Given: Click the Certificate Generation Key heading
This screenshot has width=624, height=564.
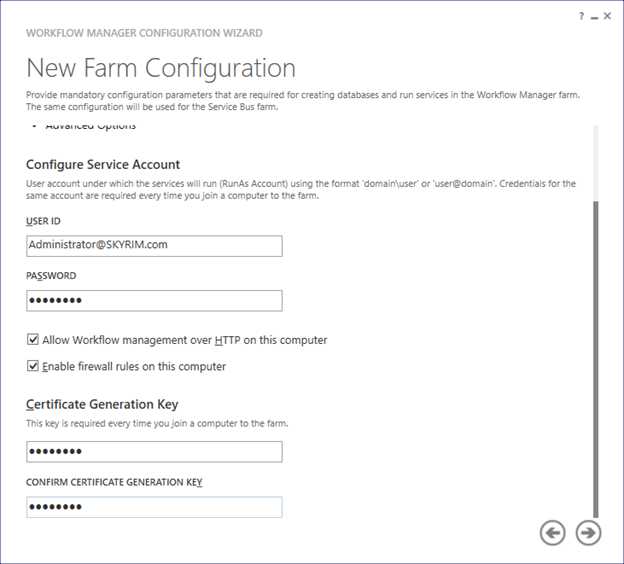Looking at the screenshot, I should [x=102, y=404].
